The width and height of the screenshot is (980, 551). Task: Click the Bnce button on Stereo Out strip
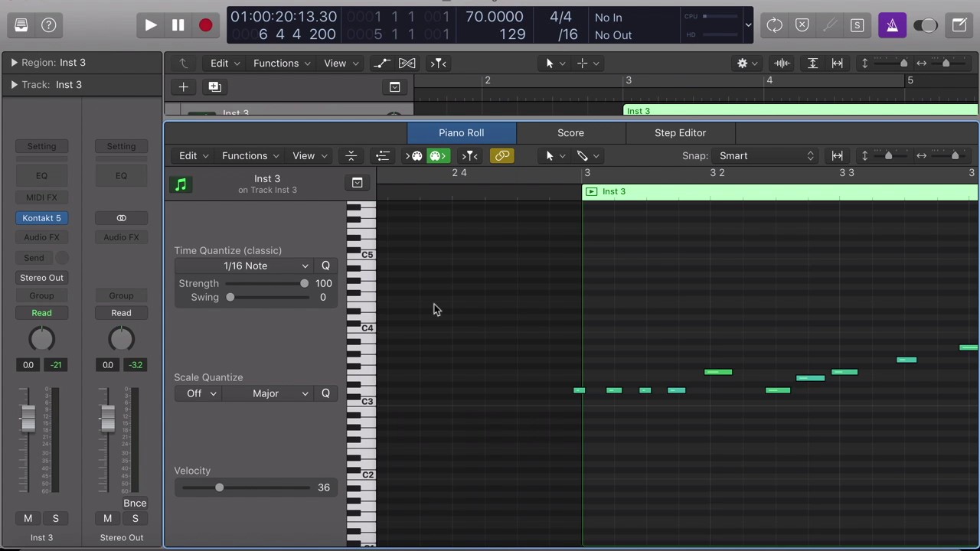click(135, 504)
